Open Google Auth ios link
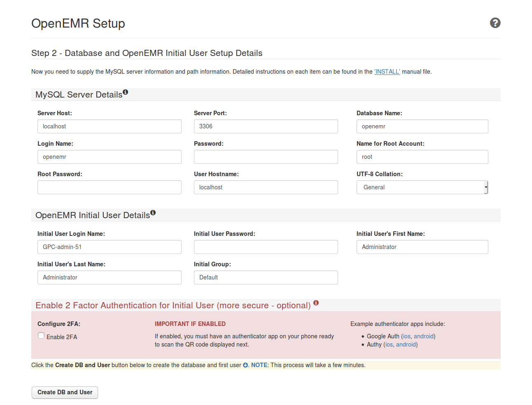The height and width of the screenshot is (405, 532). (406, 336)
